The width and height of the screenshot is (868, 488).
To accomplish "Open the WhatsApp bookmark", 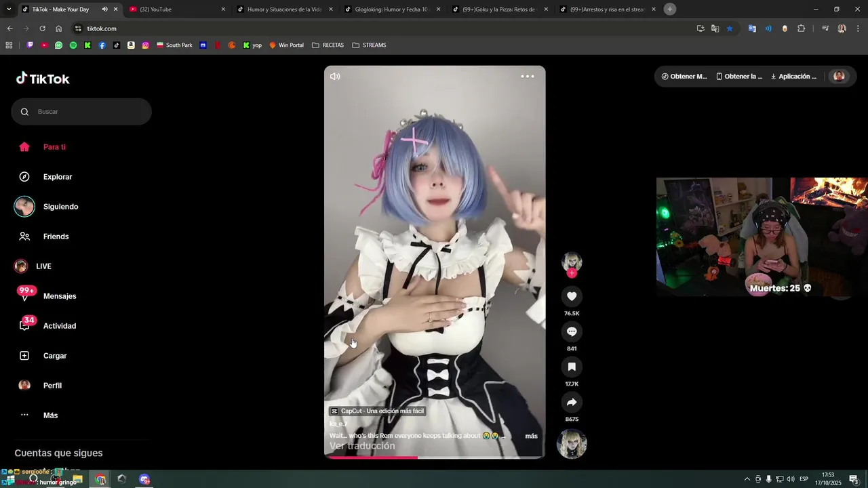I will 59,45.
